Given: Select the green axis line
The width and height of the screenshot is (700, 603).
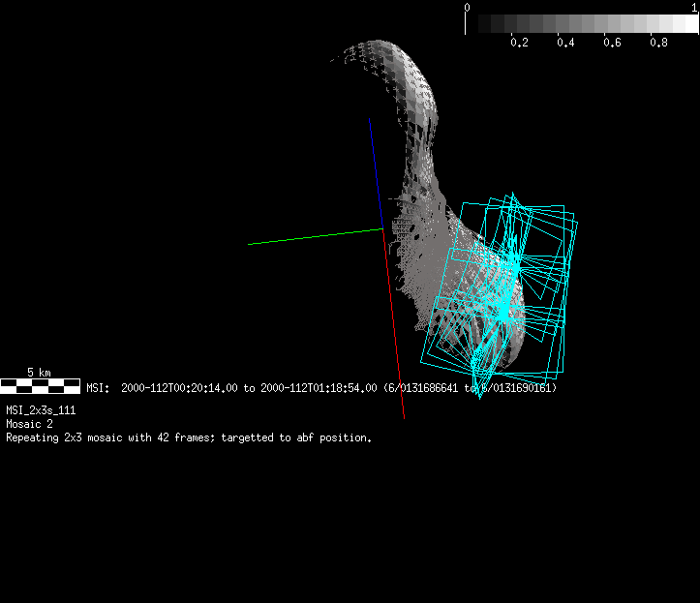Looking at the screenshot, I should coord(310,237).
